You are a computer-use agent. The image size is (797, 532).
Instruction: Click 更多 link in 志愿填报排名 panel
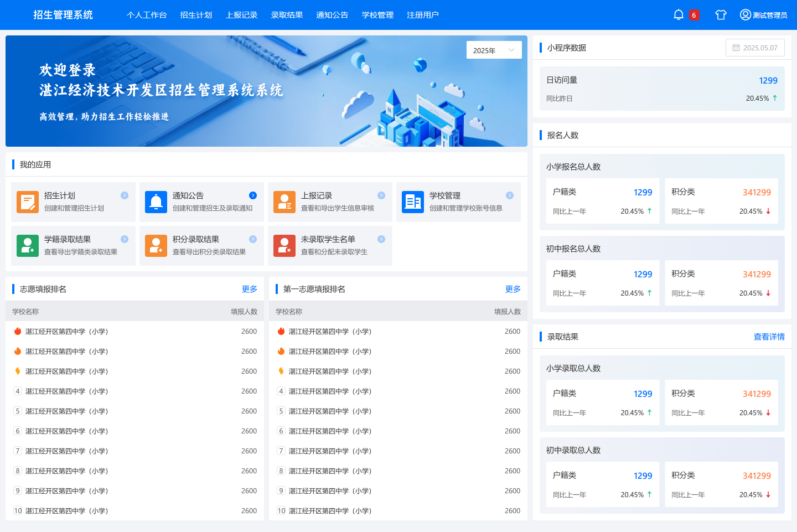[x=249, y=289]
